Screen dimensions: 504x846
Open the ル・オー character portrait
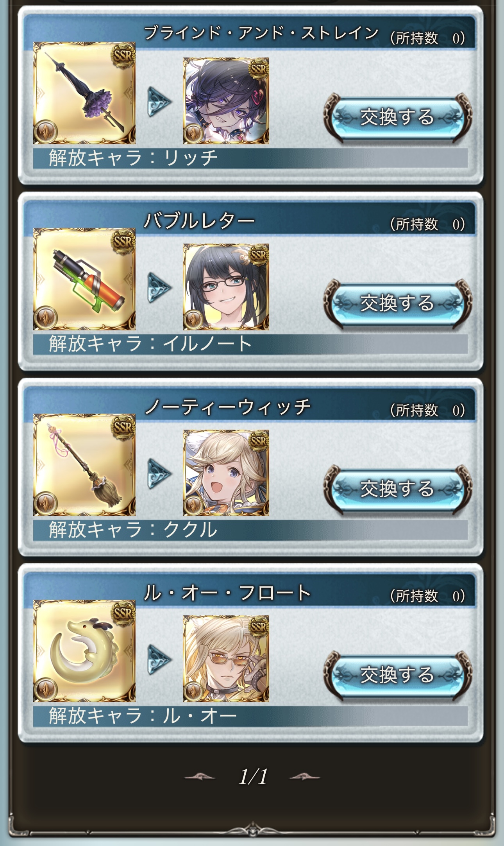coord(226,659)
